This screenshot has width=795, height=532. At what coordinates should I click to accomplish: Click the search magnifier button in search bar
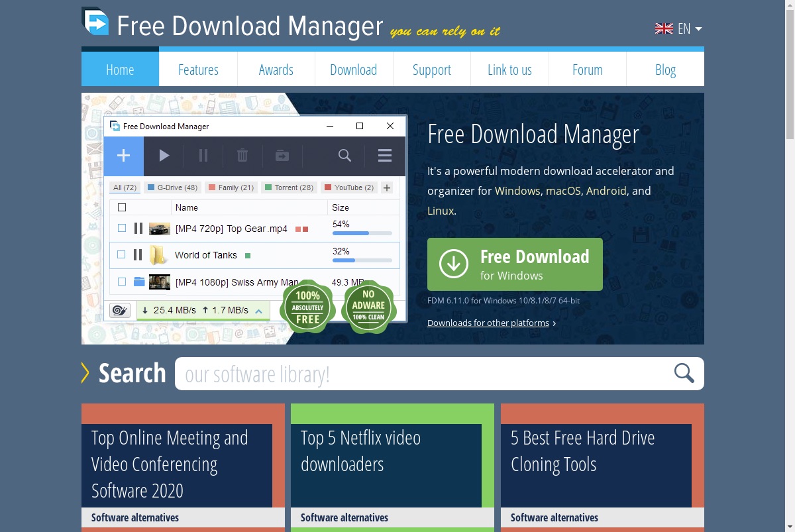[684, 373]
